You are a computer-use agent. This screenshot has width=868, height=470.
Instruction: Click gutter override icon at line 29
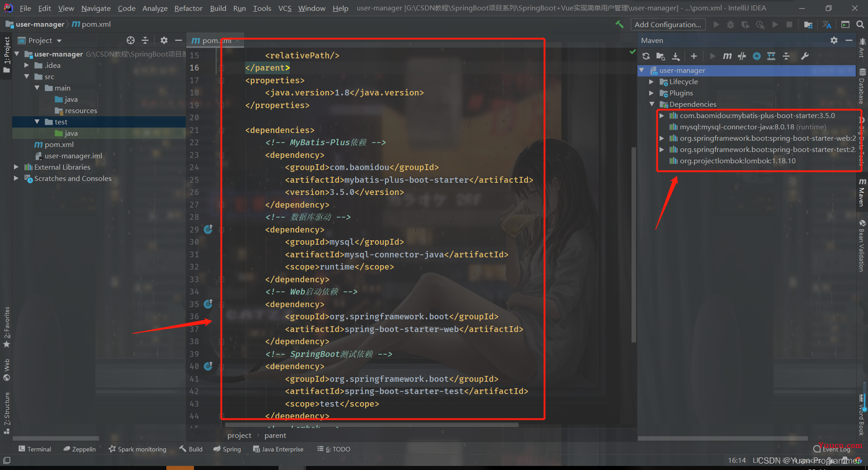coord(208,229)
